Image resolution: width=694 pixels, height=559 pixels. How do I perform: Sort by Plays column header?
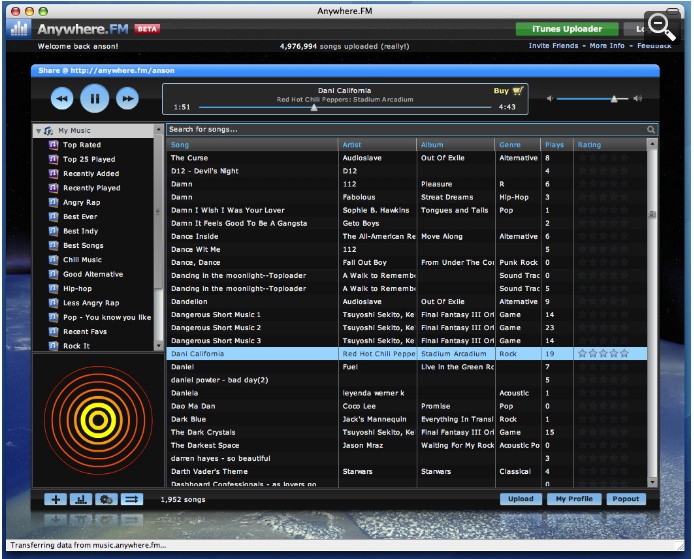point(557,145)
